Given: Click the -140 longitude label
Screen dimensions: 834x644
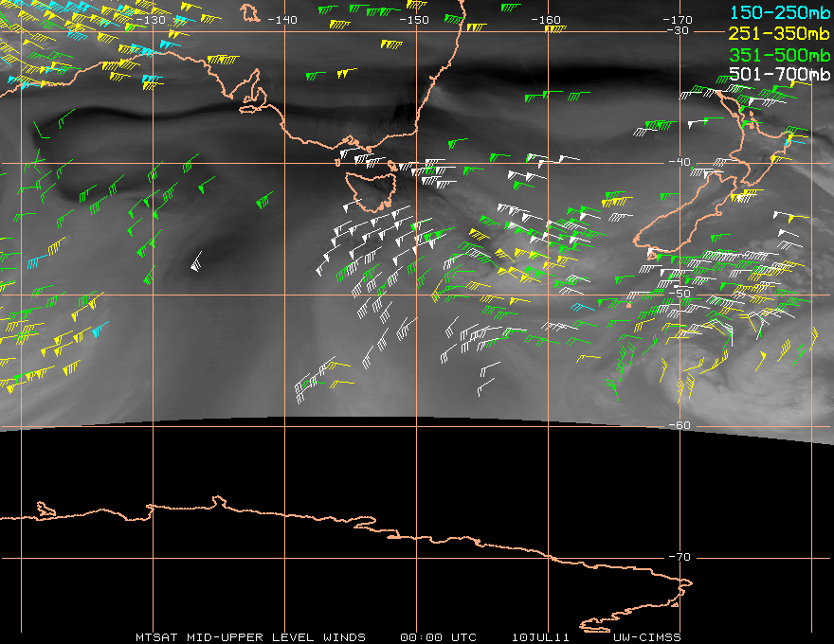Looking at the screenshot, I should click(x=281, y=20).
